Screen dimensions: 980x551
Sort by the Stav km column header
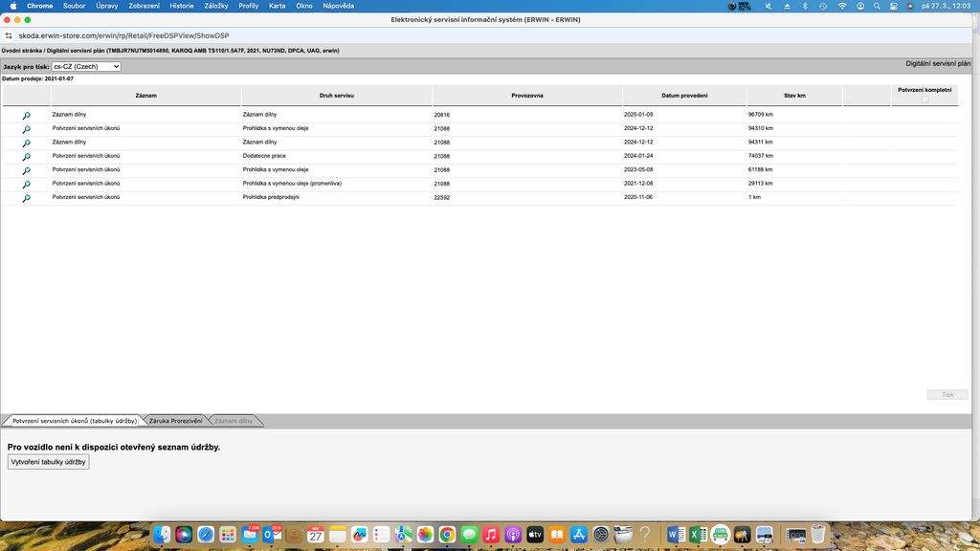[794, 96]
